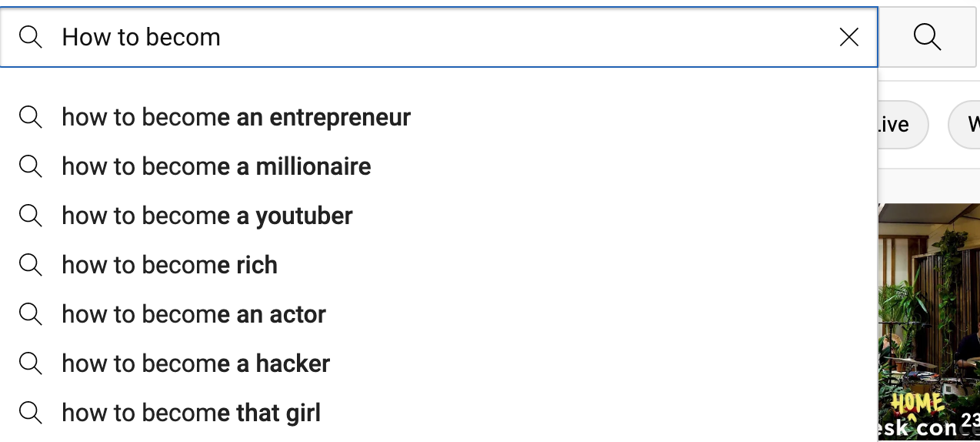Choose 'how to become an actor' suggestion

(x=194, y=314)
